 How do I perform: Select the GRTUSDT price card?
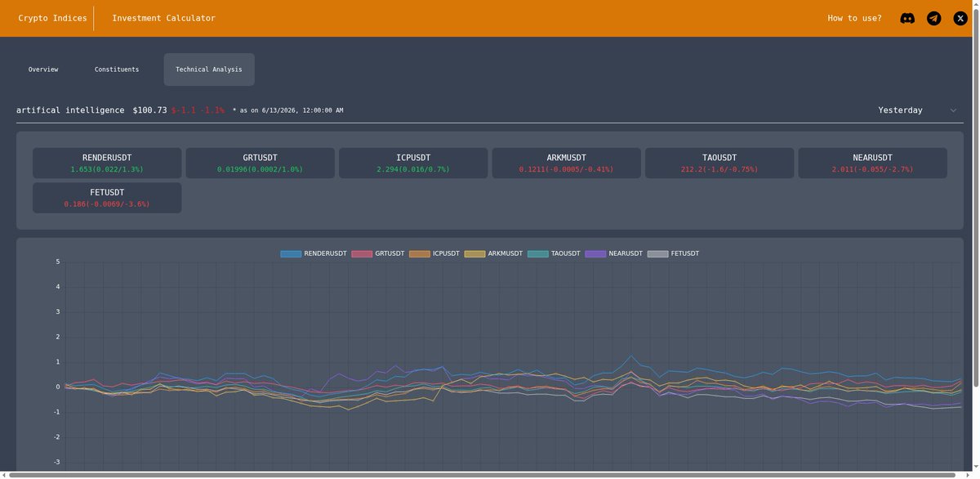pyautogui.click(x=261, y=163)
